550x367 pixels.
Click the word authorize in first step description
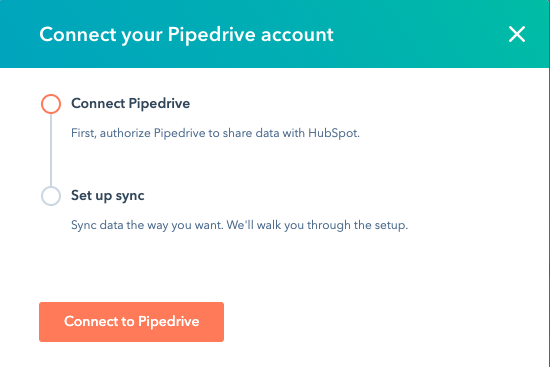tap(125, 133)
